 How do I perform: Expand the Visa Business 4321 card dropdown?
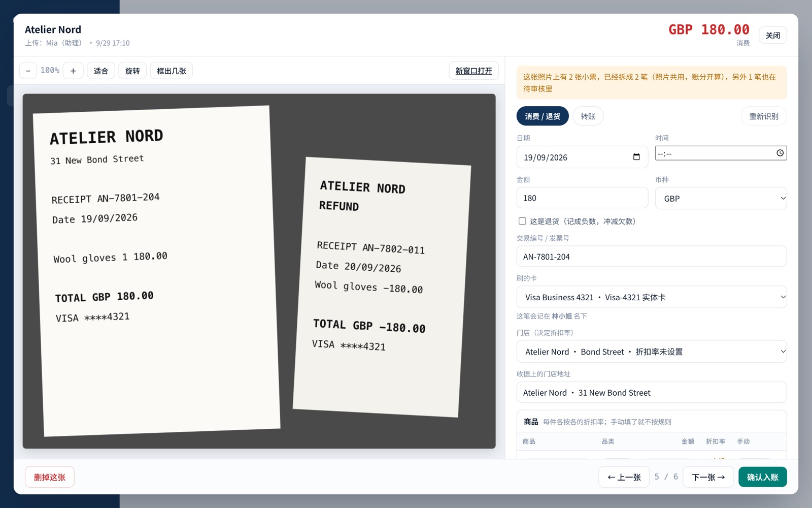click(x=652, y=297)
